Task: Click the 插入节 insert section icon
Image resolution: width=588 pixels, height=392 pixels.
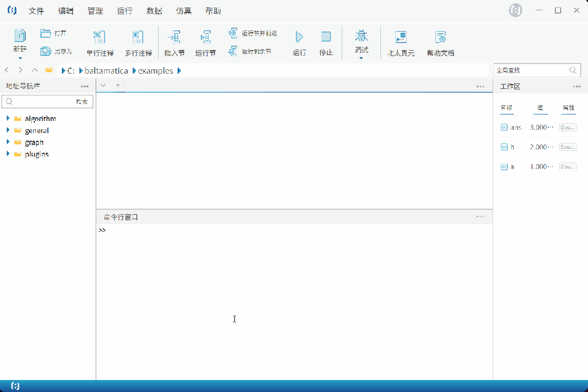Action: 174,37
